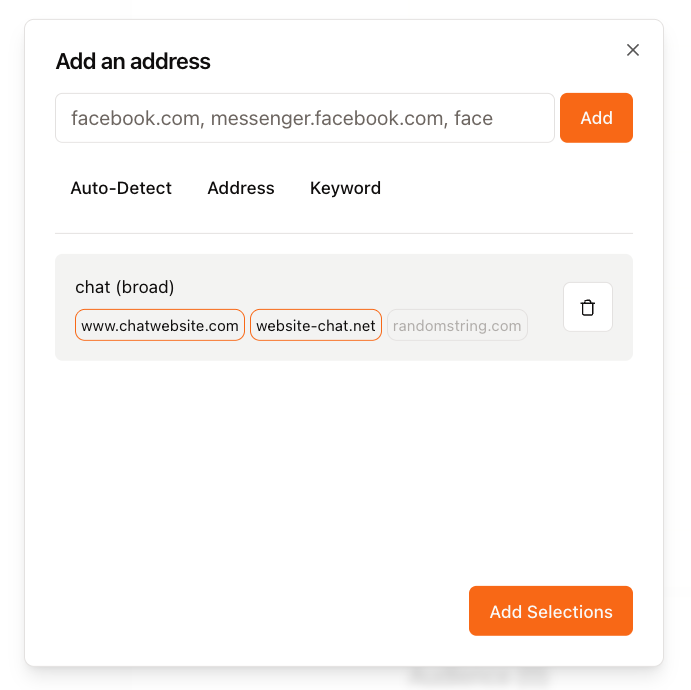691x690 pixels.
Task: Click the chat (broad) entry title
Action: (x=125, y=287)
